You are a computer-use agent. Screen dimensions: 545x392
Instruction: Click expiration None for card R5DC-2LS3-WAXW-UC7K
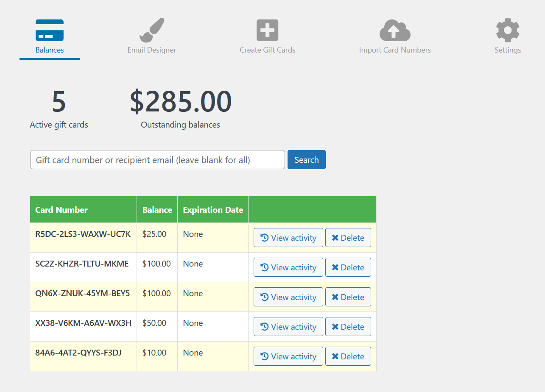(x=193, y=234)
